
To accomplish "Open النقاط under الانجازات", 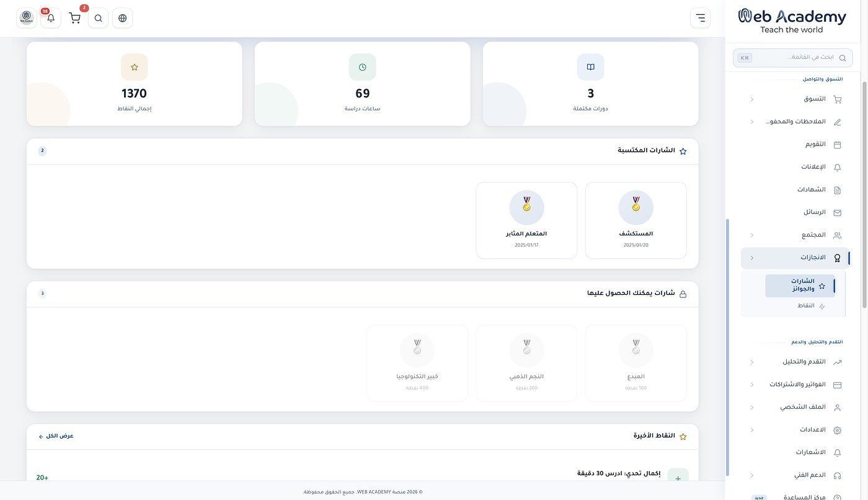I will [x=800, y=306].
